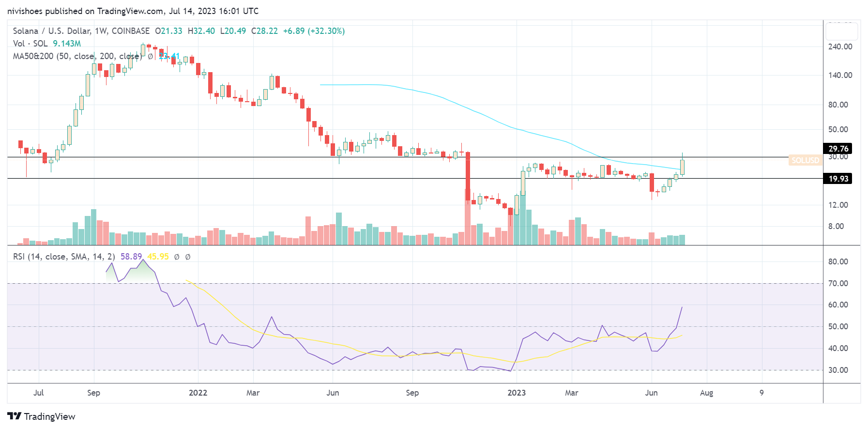Click the TradingView logo at bottom left
Viewport: 868px width, 429px height.
41,416
